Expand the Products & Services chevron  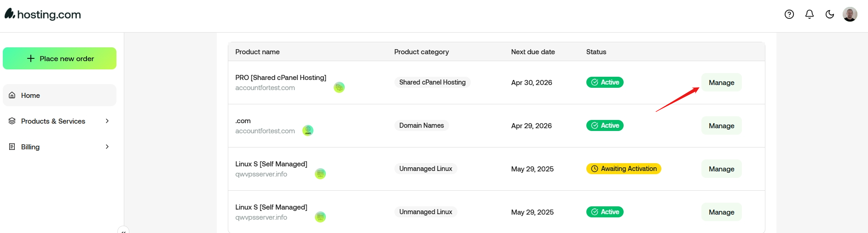[x=107, y=121]
